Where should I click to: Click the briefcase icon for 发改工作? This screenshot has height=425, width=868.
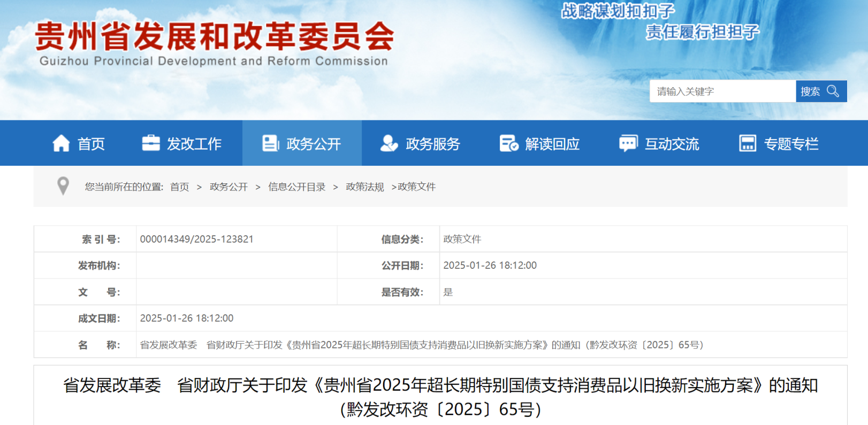[150, 143]
